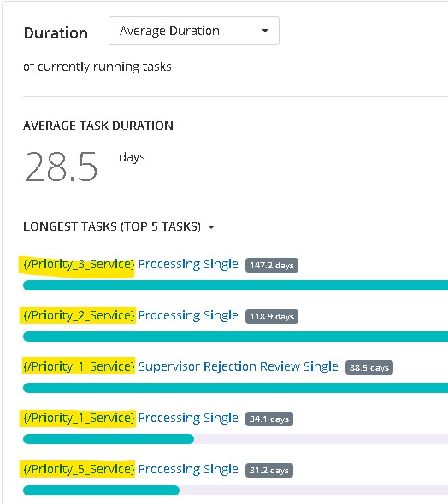Click the 34.1 days duration badge
The height and width of the screenshot is (504, 448).
tap(269, 419)
